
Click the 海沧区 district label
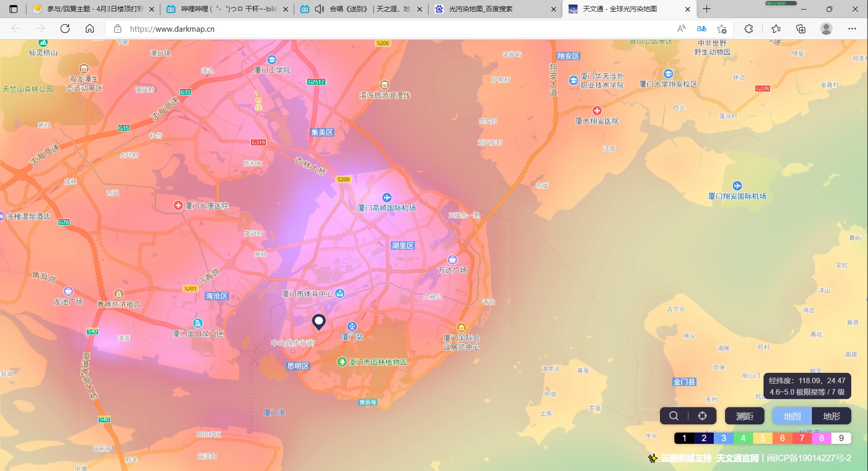(217, 295)
